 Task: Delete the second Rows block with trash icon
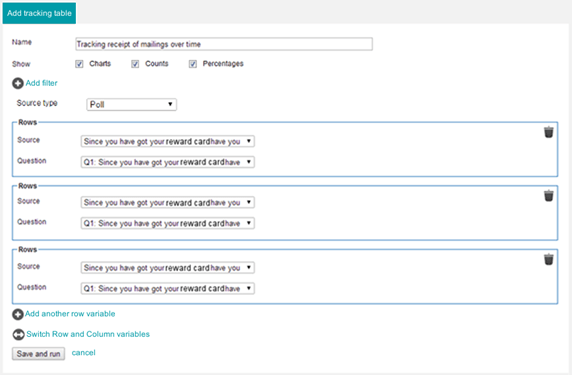(x=549, y=196)
